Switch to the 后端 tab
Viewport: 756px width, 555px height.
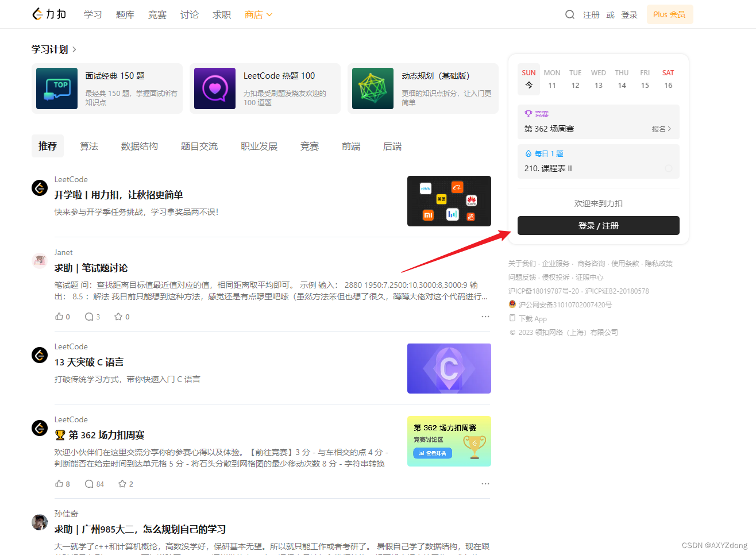point(392,146)
